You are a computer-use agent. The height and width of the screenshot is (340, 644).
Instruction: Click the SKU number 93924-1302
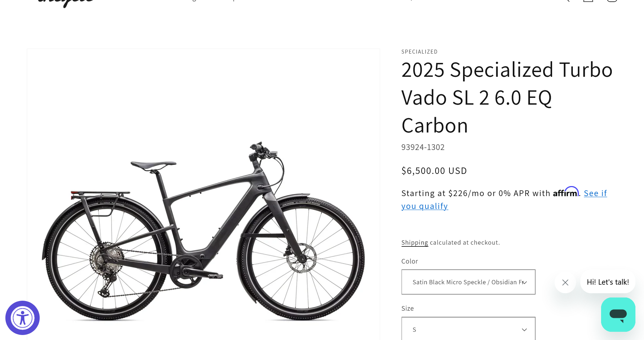423,147
